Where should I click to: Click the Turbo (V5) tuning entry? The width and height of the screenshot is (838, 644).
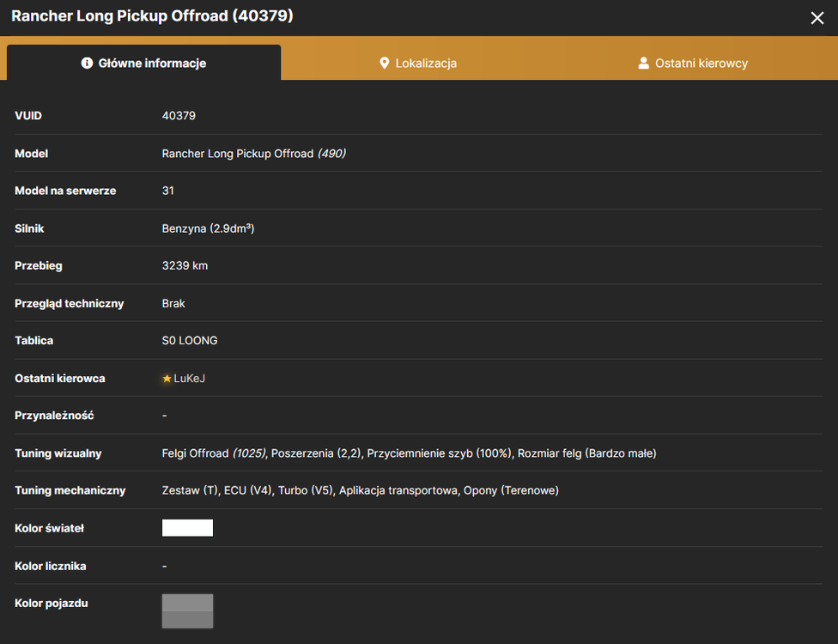306,490
